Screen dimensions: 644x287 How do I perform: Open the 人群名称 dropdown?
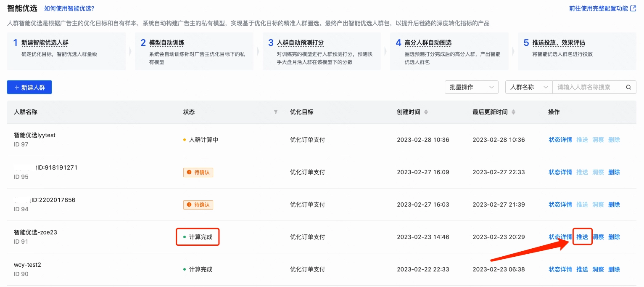[528, 87]
